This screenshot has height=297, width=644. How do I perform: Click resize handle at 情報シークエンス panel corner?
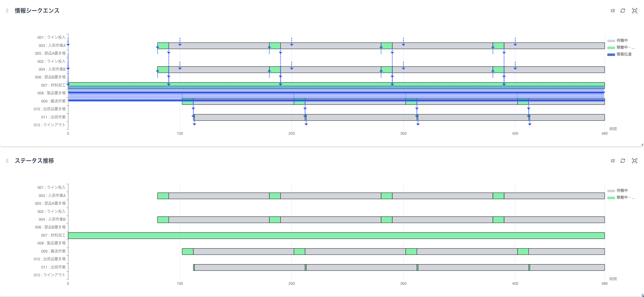pyautogui.click(x=642, y=144)
